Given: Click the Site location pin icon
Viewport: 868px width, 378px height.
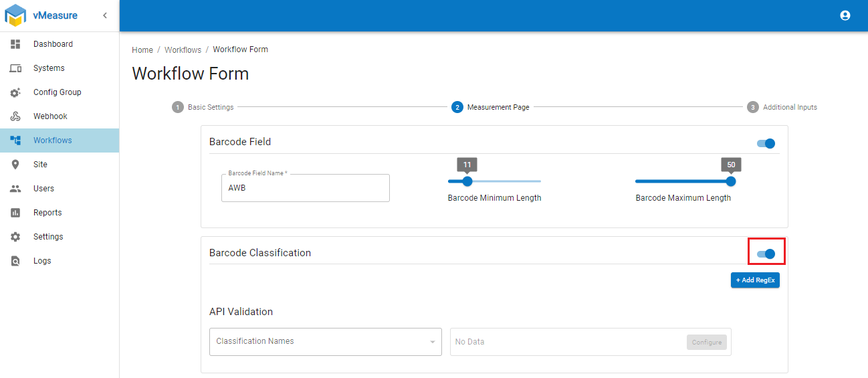Looking at the screenshot, I should 15,165.
